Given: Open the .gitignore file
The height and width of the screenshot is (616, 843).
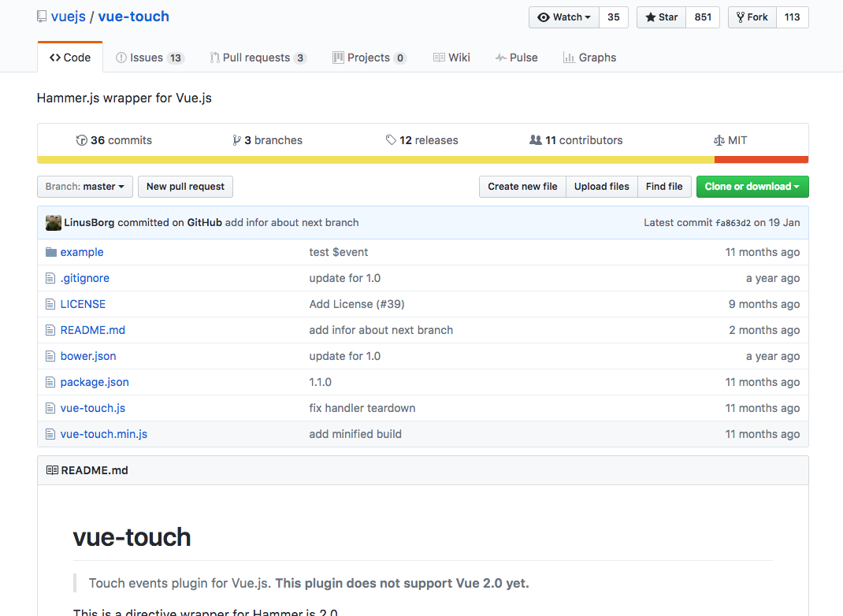Looking at the screenshot, I should click(x=85, y=278).
